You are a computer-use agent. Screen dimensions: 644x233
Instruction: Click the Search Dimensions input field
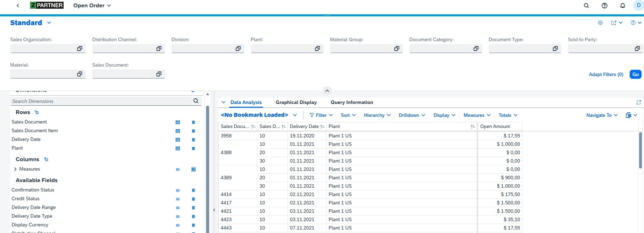point(101,101)
